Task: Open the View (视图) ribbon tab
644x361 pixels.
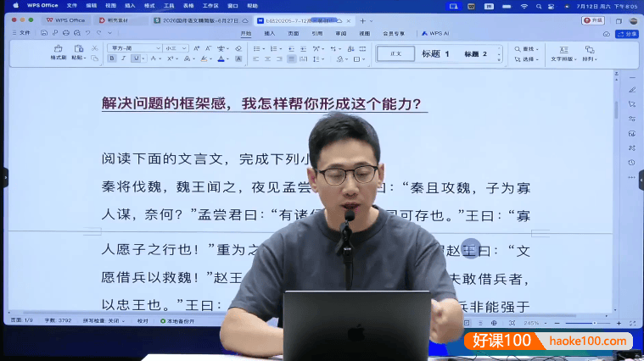Action: (x=365, y=34)
